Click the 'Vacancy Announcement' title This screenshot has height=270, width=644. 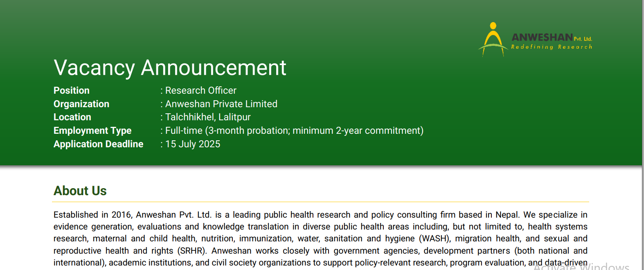click(170, 68)
